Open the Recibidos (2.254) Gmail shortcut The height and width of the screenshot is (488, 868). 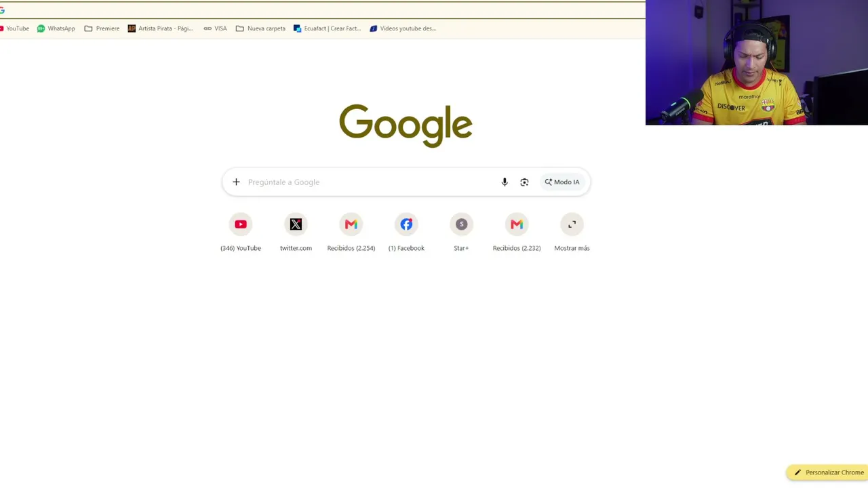click(351, 232)
